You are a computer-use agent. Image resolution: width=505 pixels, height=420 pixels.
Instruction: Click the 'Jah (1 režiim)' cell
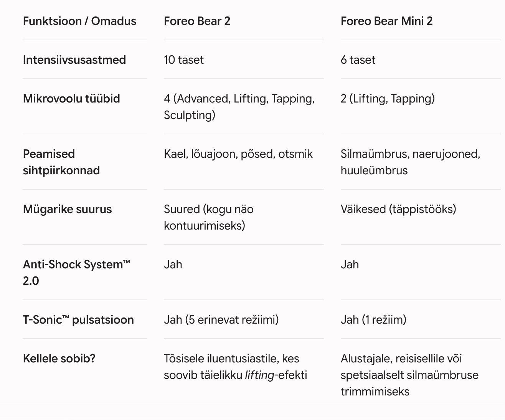point(373,320)
